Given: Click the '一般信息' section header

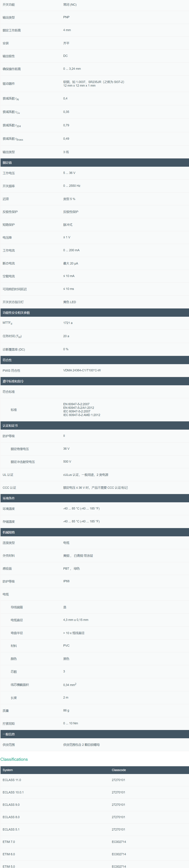Looking at the screenshot, I should [x=94, y=734].
